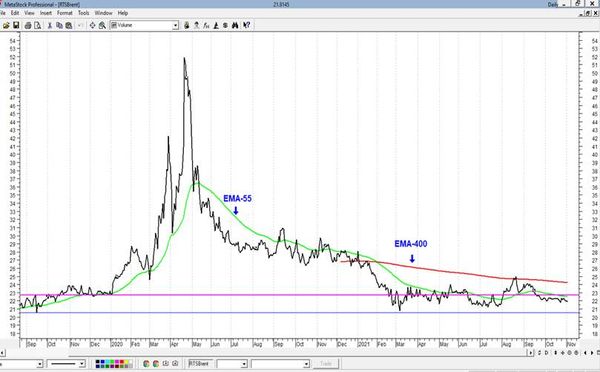Screen dimensions: 600x372
Task: Open the Format menu
Action: pyautogui.click(x=65, y=13)
